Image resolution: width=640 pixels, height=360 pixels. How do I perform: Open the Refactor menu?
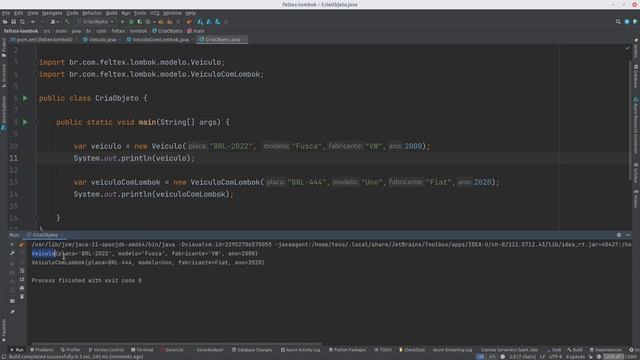click(92, 13)
